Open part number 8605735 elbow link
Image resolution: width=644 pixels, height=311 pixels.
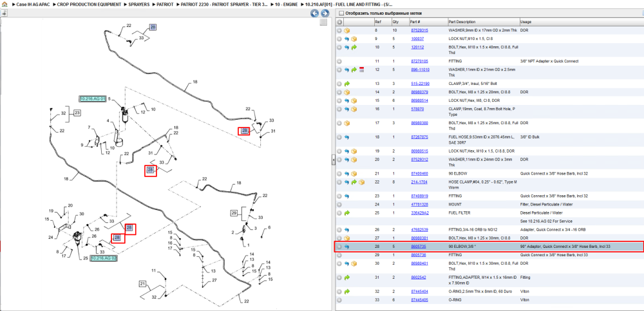[x=418, y=247]
